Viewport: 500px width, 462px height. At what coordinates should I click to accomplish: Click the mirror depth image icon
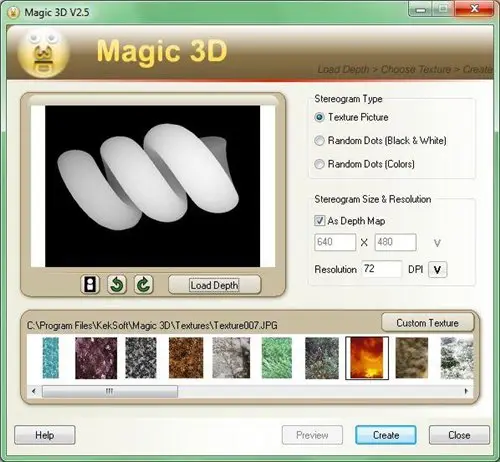coord(90,285)
